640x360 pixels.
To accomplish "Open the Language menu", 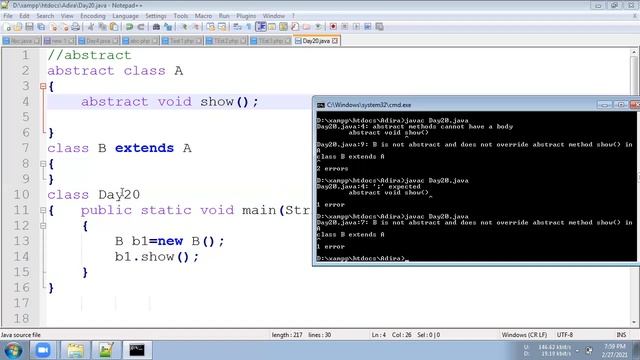I will (x=125, y=16).
